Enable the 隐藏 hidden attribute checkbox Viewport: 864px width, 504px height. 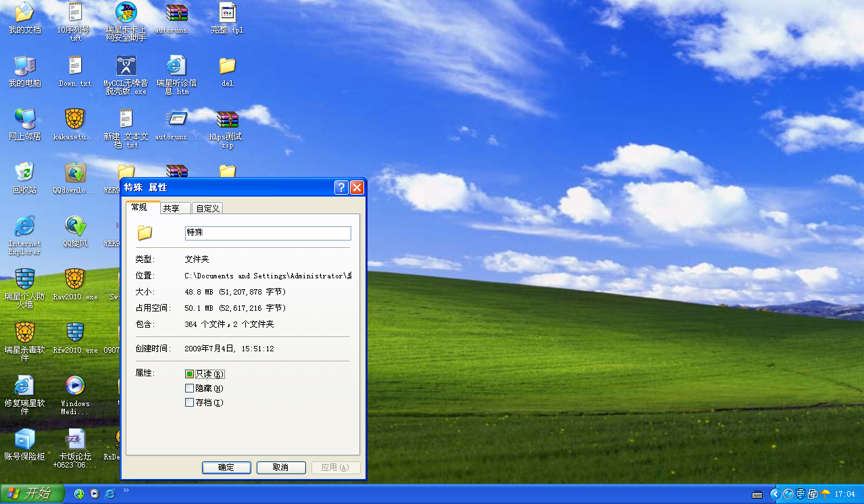pos(189,388)
